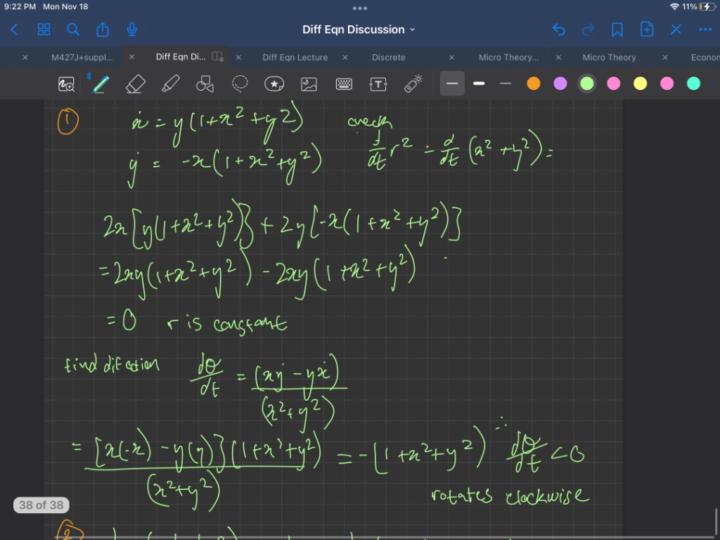
Task: Bookmark this page
Action: (617, 30)
